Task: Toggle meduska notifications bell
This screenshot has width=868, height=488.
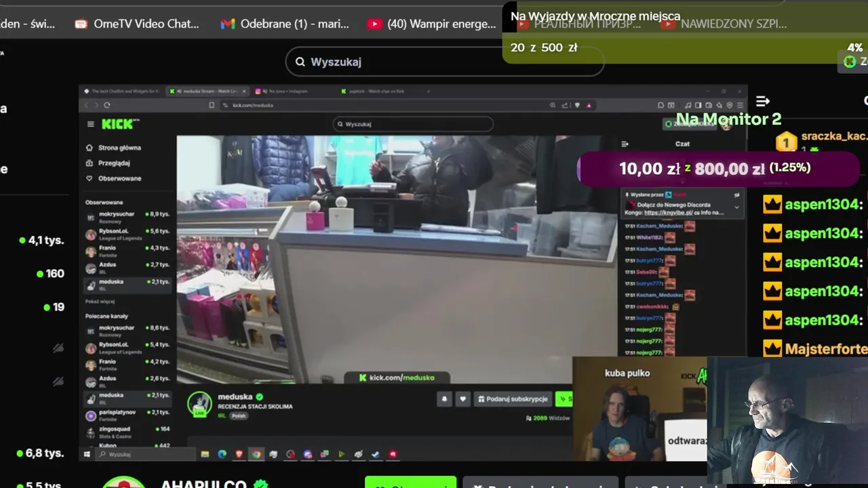Action: 444,399
